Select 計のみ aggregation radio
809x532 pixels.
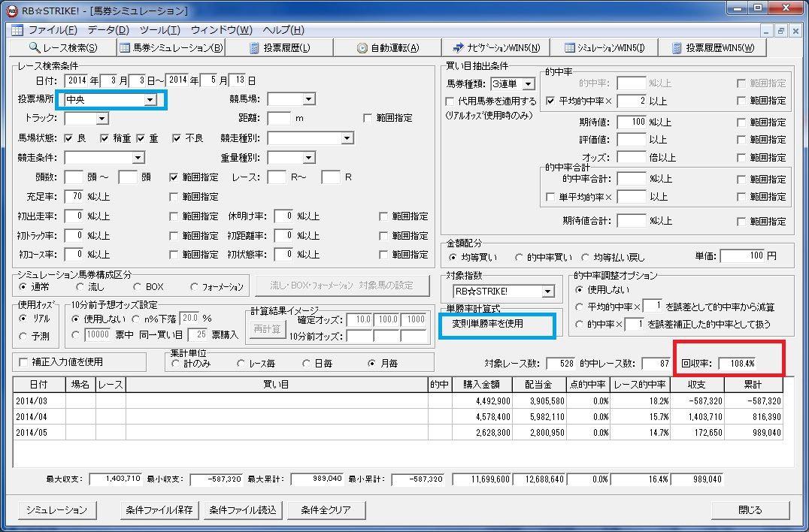tap(175, 364)
